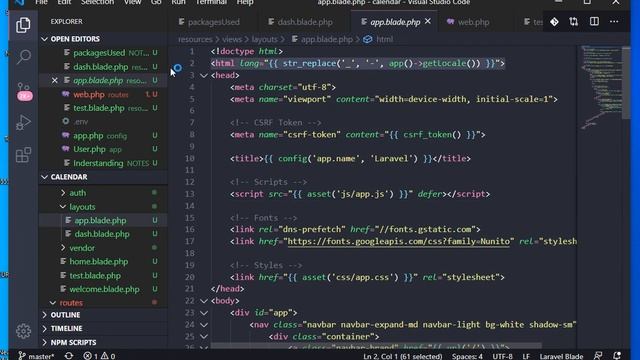Change UTF-8 encoding in status bar
Viewport: 640px width, 360px height.
502,356
